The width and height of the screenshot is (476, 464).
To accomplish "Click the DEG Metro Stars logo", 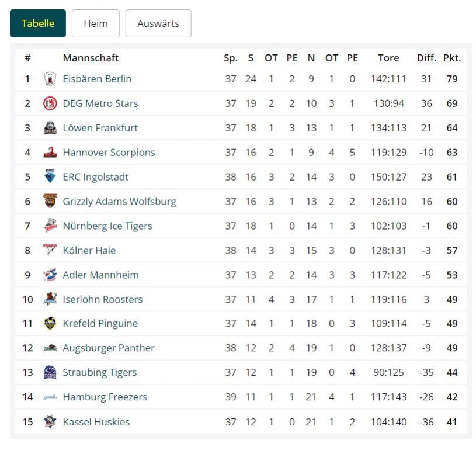I will 50,103.
